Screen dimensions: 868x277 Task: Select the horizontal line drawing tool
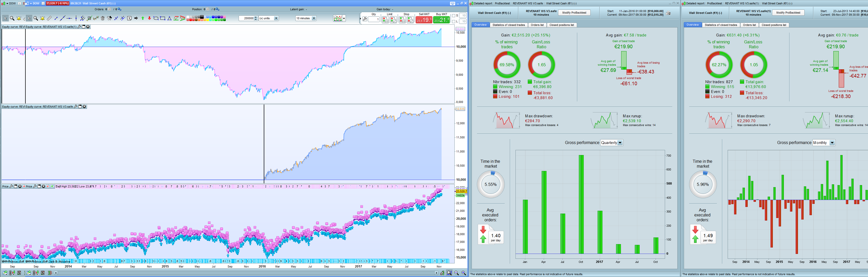point(70,18)
